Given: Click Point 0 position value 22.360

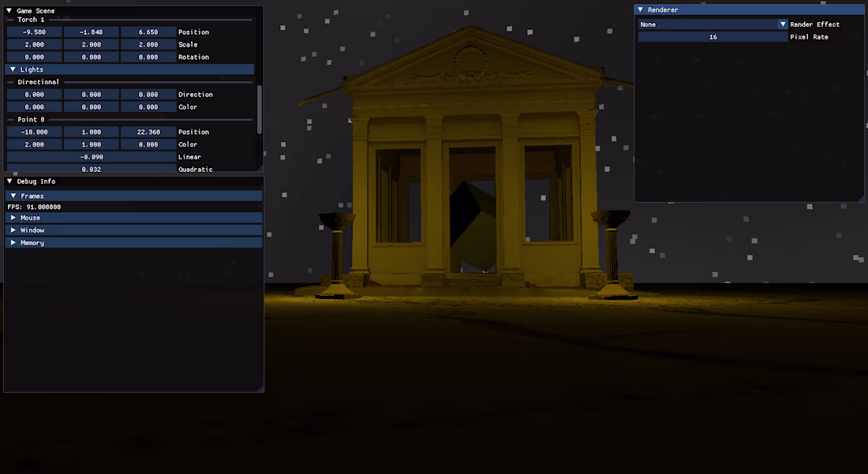Looking at the screenshot, I should [148, 132].
